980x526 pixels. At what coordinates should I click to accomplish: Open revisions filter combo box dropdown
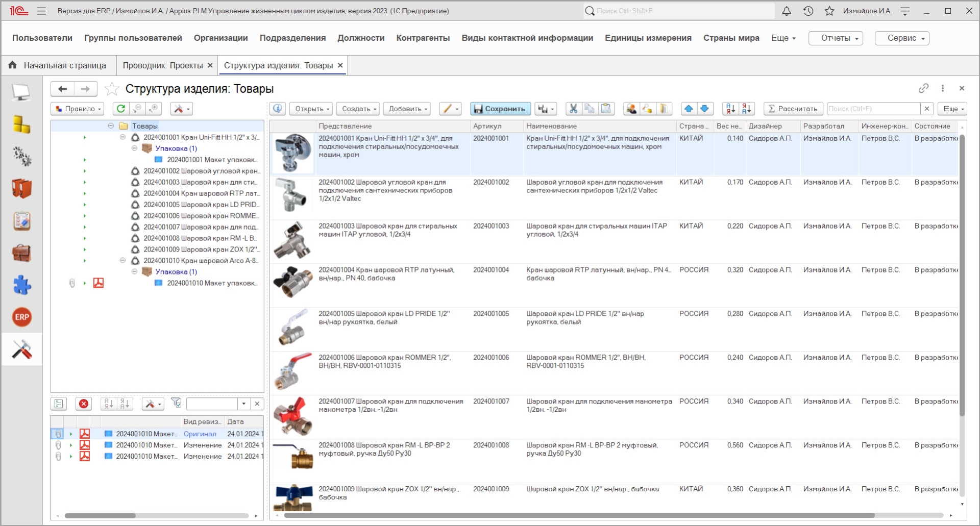pyautogui.click(x=244, y=404)
